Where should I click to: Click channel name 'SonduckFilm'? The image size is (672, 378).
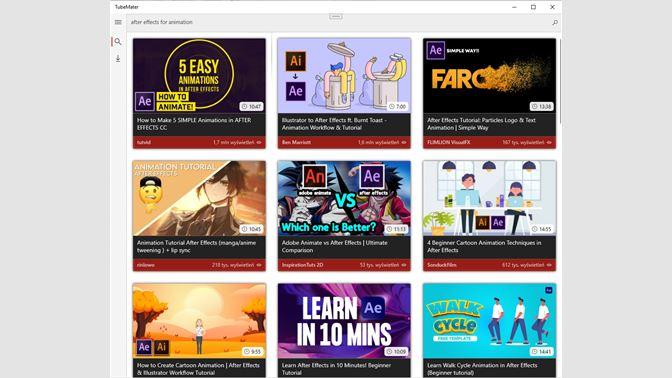point(442,265)
